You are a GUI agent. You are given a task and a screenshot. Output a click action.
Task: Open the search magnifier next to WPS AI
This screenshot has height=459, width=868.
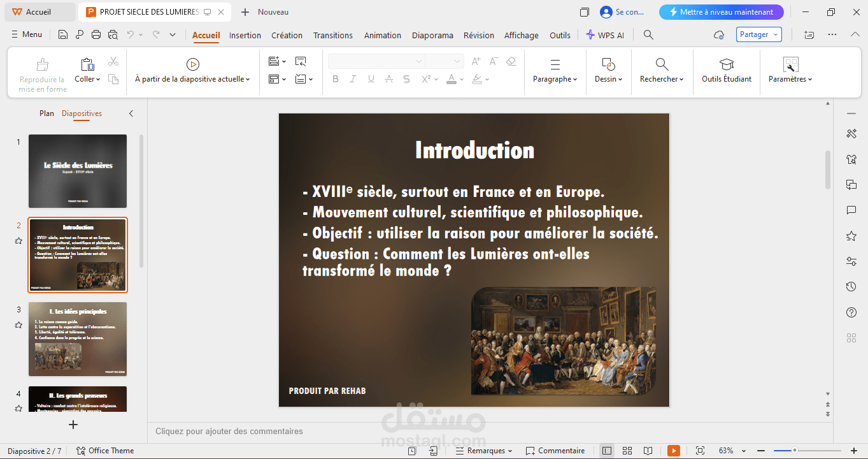click(648, 35)
